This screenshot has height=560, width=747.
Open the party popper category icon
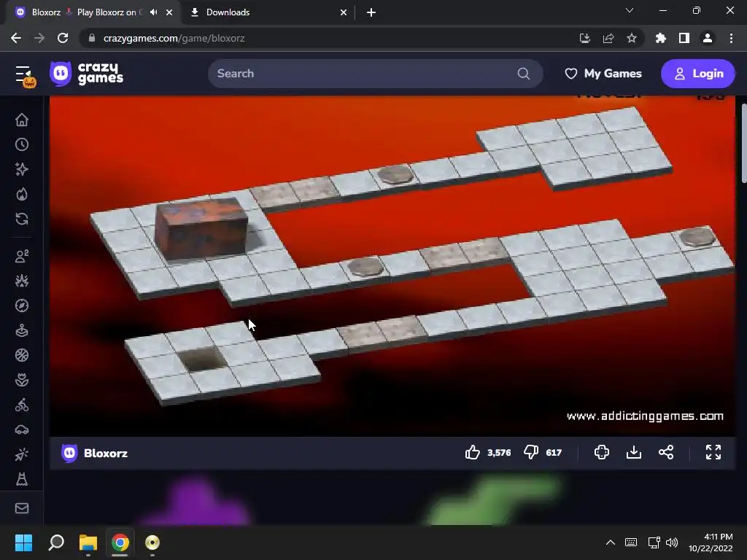point(21,455)
